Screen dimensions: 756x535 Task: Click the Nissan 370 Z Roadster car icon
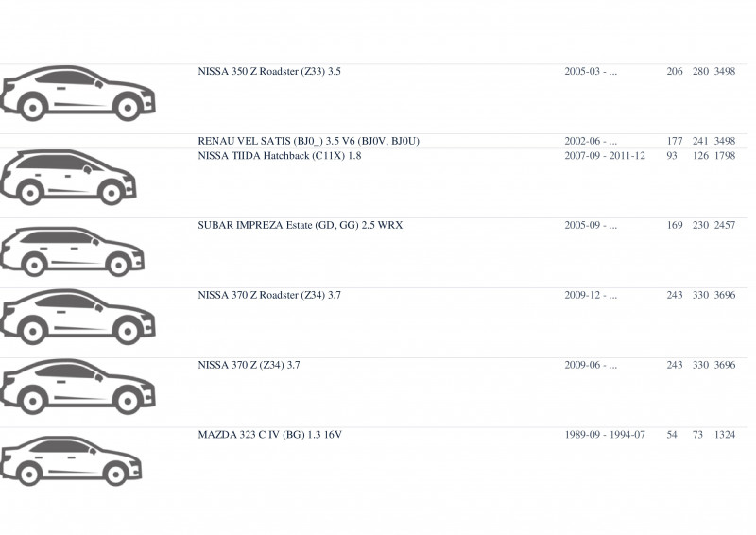78,317
